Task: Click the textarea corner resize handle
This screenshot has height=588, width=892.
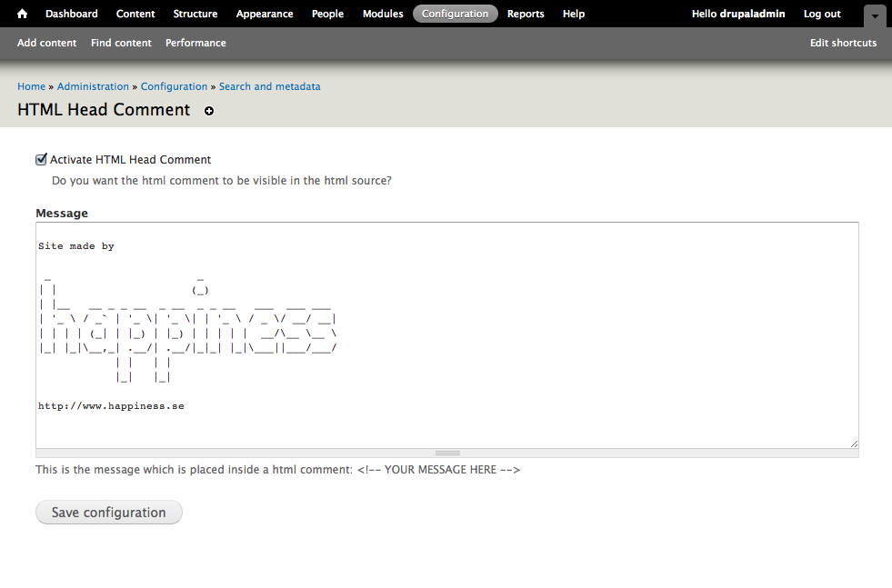Action: click(854, 443)
